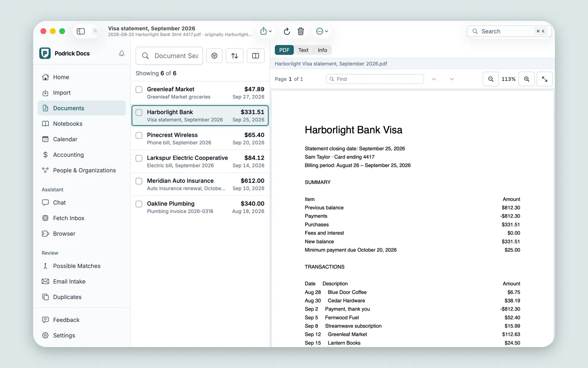Screen dimensions: 588x368
Task: Open Fetch Inbox
Action: point(82,218)
